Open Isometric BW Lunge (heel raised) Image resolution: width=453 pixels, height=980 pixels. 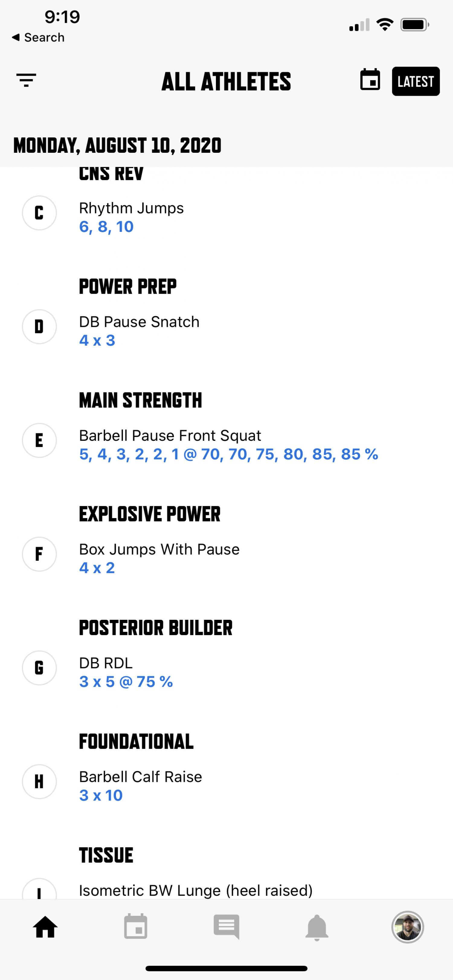196,890
